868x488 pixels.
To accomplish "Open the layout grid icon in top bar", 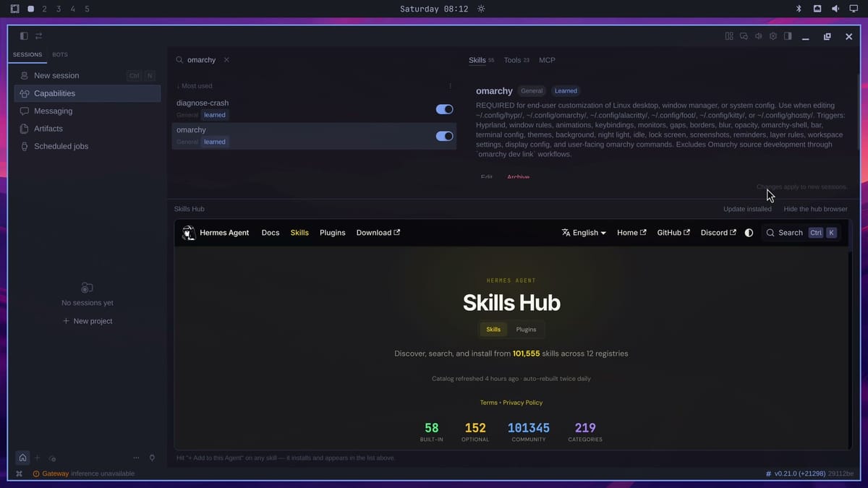I will (x=729, y=36).
